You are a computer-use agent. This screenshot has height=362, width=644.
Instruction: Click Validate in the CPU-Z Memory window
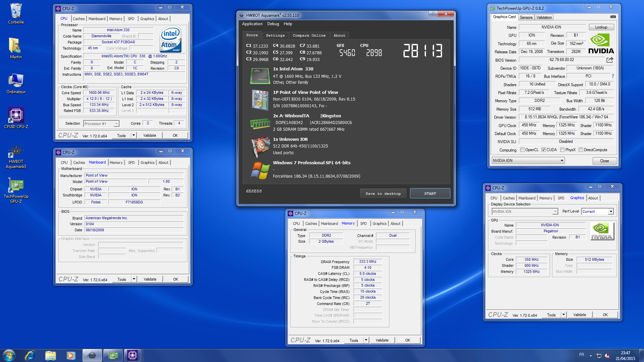coord(382,340)
